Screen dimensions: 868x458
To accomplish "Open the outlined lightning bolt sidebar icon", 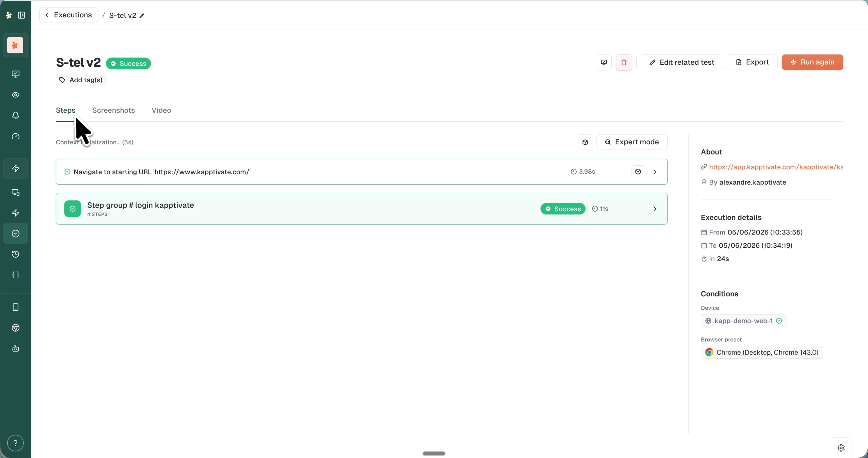I will 16,168.
